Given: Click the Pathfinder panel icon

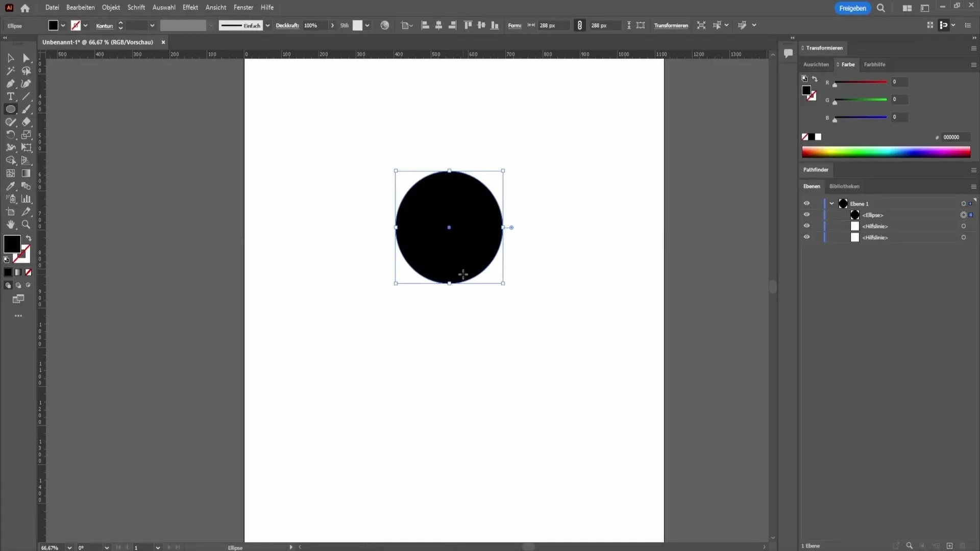Looking at the screenshot, I should [816, 169].
